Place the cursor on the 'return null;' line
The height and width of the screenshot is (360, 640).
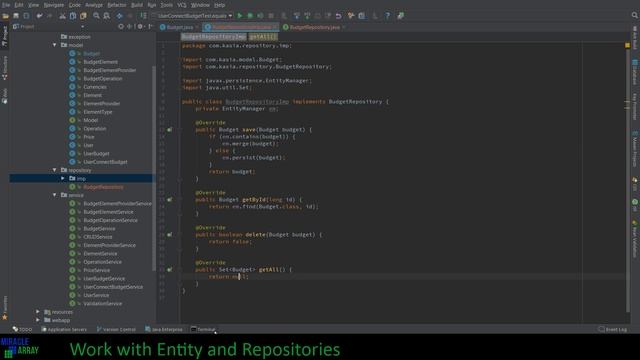[x=229, y=277]
